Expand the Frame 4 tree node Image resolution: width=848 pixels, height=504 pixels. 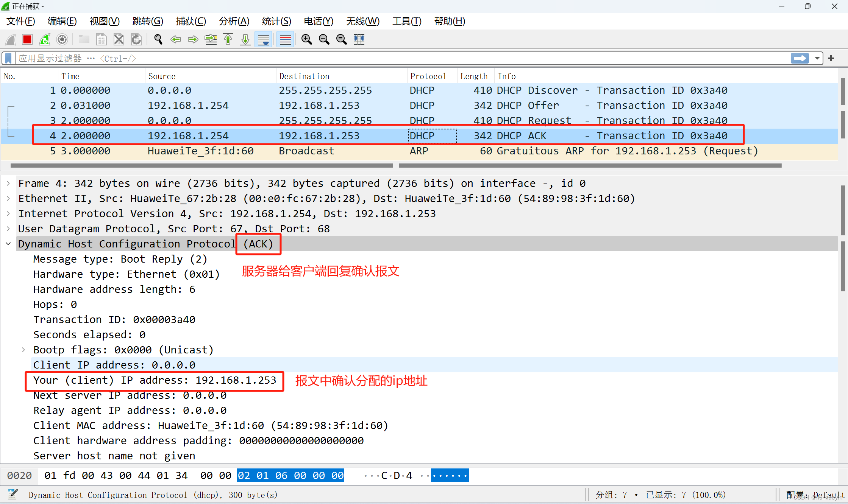(x=8, y=184)
